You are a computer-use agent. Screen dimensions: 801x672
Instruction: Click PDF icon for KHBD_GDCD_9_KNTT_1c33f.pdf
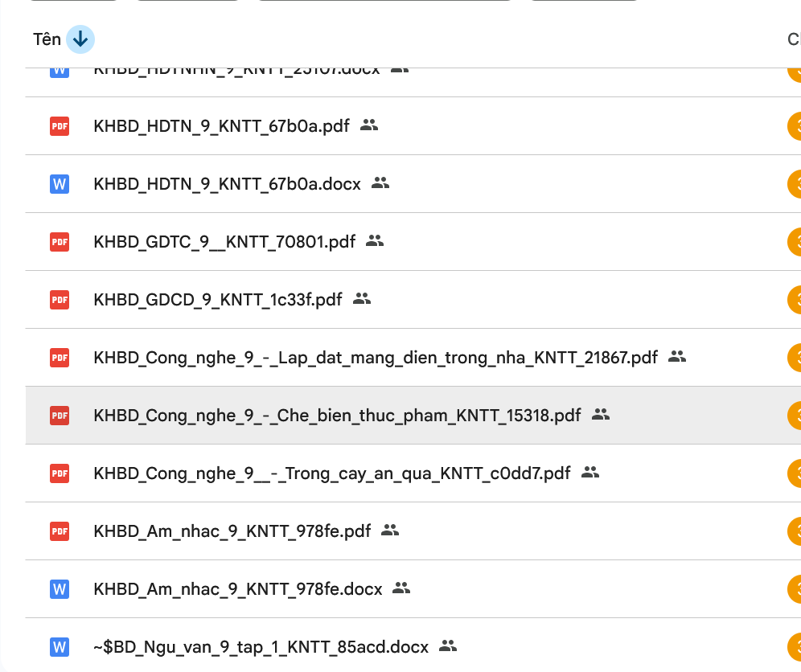click(x=60, y=299)
